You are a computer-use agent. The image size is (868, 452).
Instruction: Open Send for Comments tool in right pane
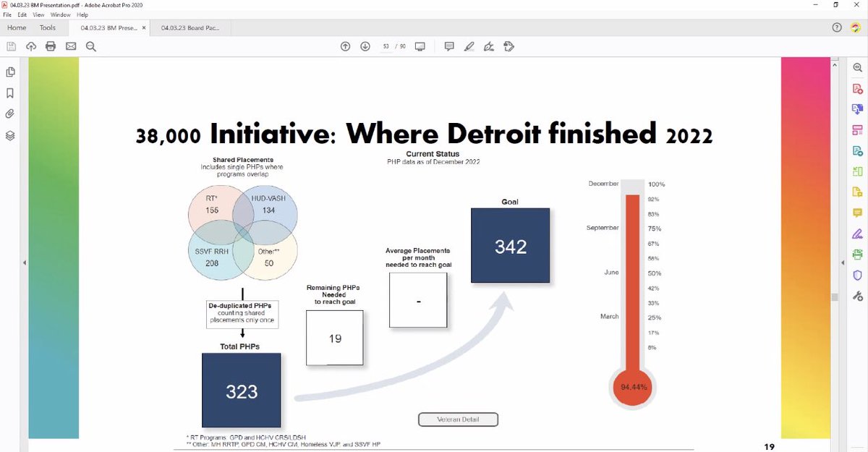(858, 192)
